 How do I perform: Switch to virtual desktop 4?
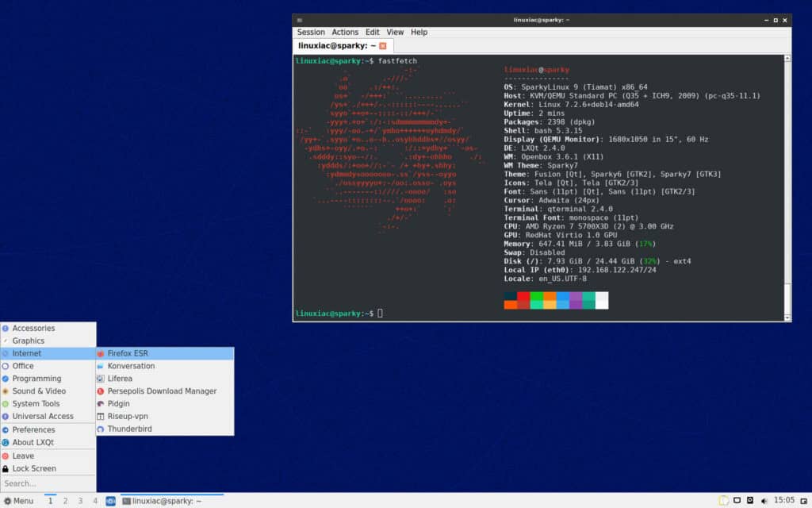(x=95, y=501)
